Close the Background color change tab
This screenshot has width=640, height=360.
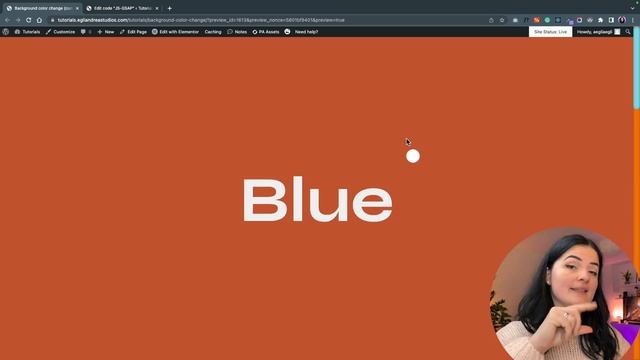point(77,8)
